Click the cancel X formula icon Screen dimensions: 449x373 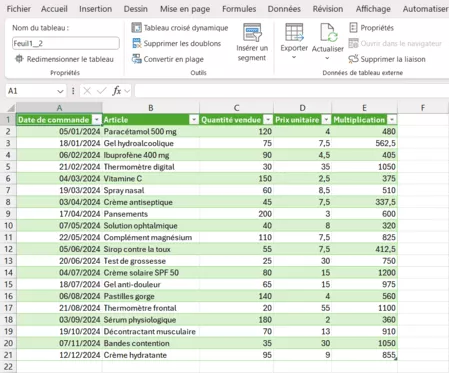[x=87, y=91]
